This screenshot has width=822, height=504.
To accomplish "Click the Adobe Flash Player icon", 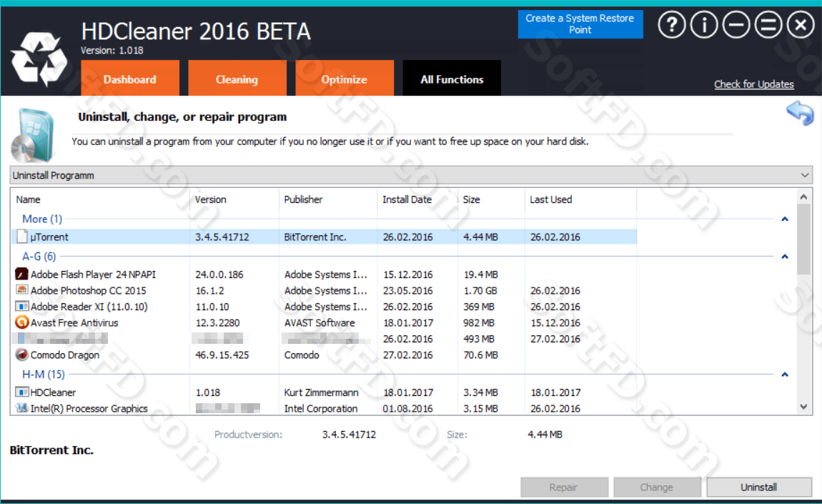I will [x=21, y=275].
